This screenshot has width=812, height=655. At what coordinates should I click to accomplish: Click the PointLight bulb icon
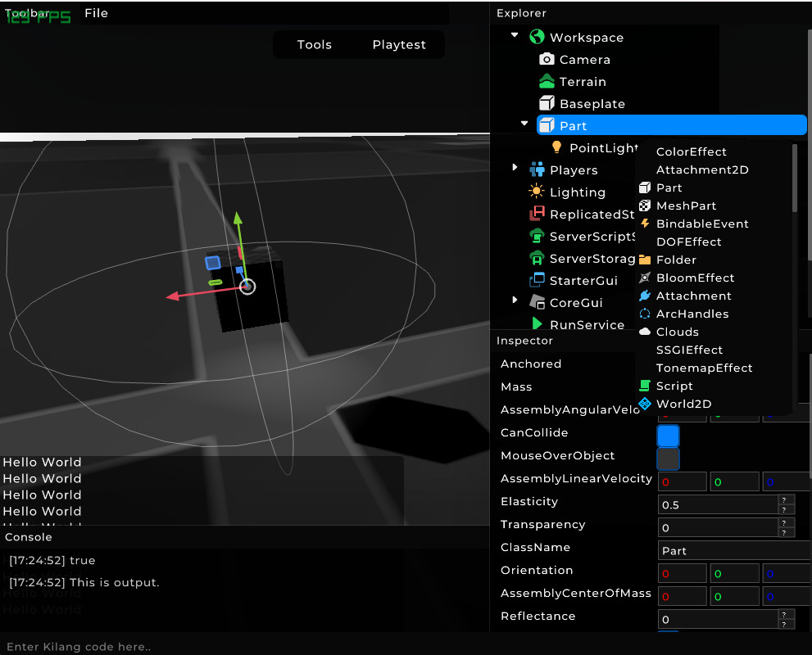(x=556, y=147)
